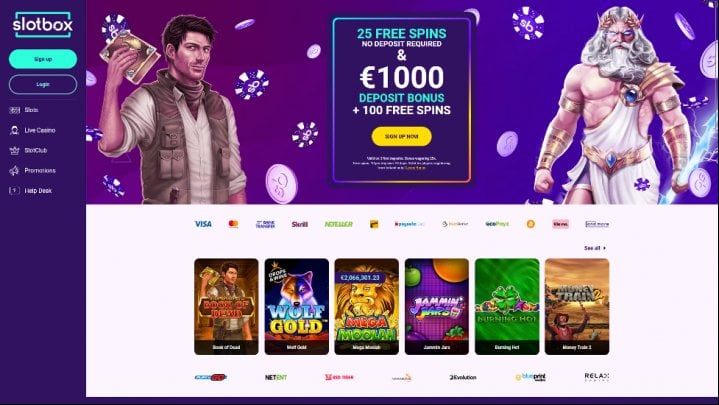The width and height of the screenshot is (719, 405).
Task: Click the NetEnt provider logo
Action: [x=276, y=377]
